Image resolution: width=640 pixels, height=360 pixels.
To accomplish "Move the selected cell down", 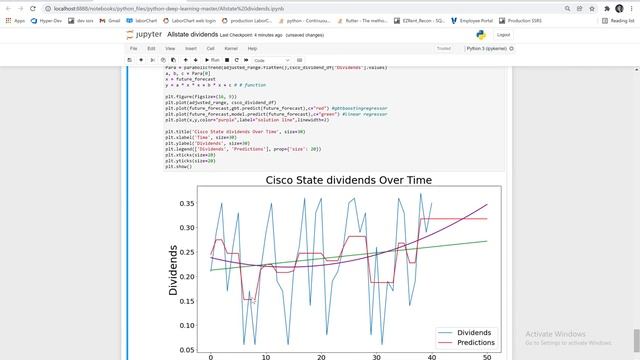I will 196,60.
